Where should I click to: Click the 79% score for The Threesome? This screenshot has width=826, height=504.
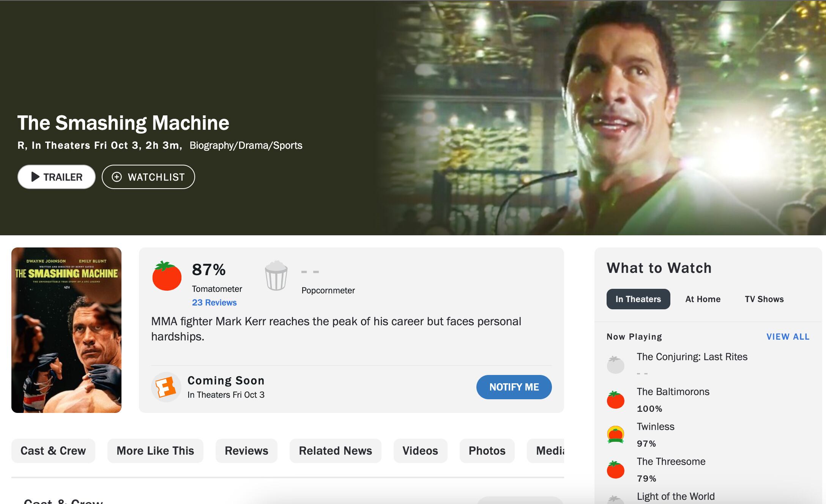tap(646, 479)
